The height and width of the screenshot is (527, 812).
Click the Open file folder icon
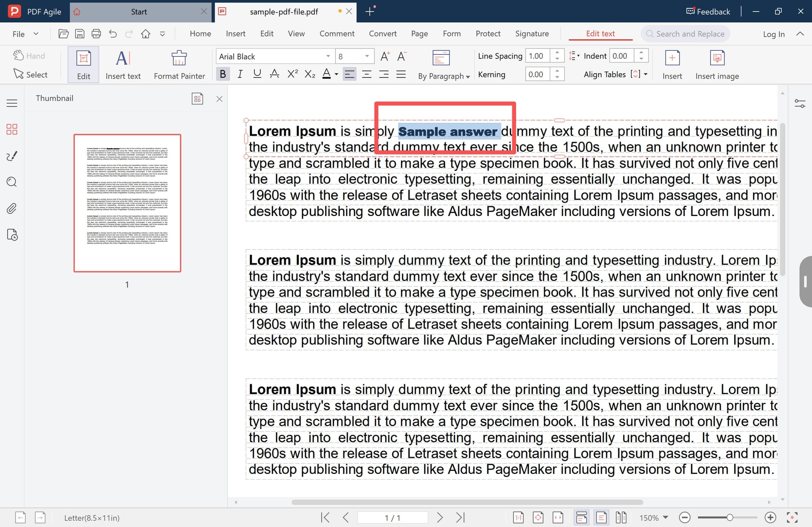63,34
